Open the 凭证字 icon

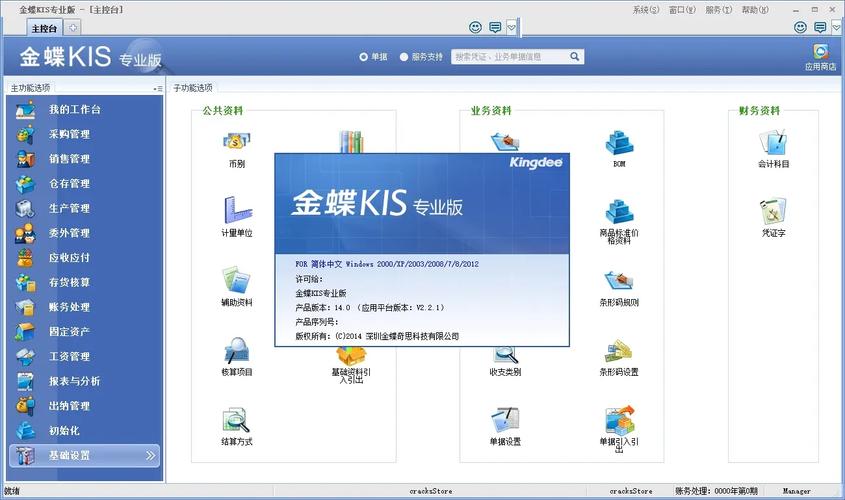[773, 212]
